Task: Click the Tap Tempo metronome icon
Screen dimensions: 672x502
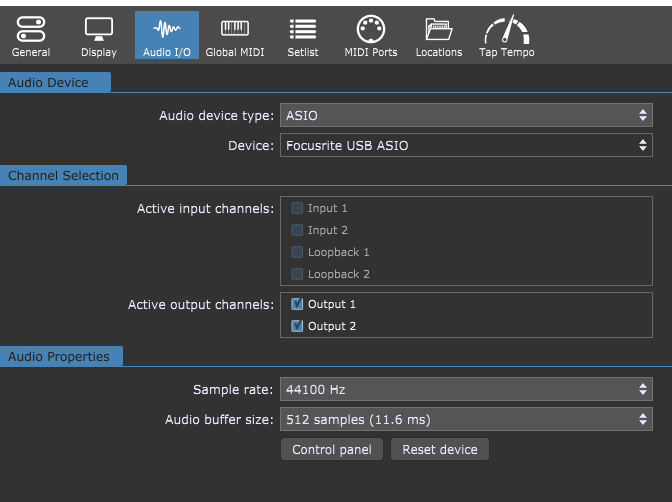Action: (506, 30)
